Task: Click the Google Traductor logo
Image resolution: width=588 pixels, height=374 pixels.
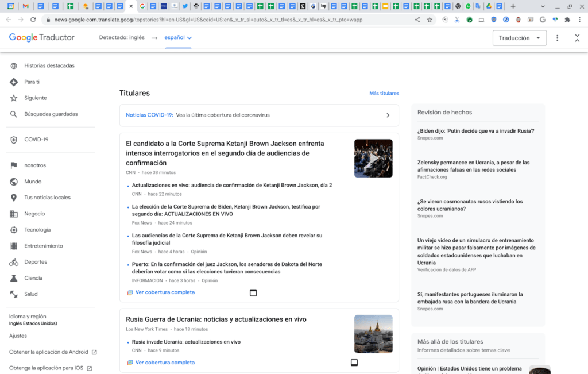Action: click(x=41, y=37)
